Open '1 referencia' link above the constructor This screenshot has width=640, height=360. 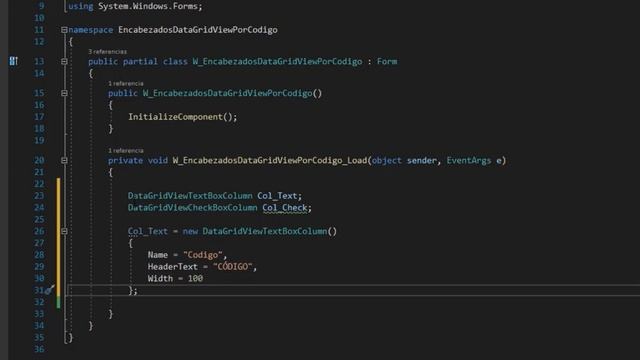[126, 83]
